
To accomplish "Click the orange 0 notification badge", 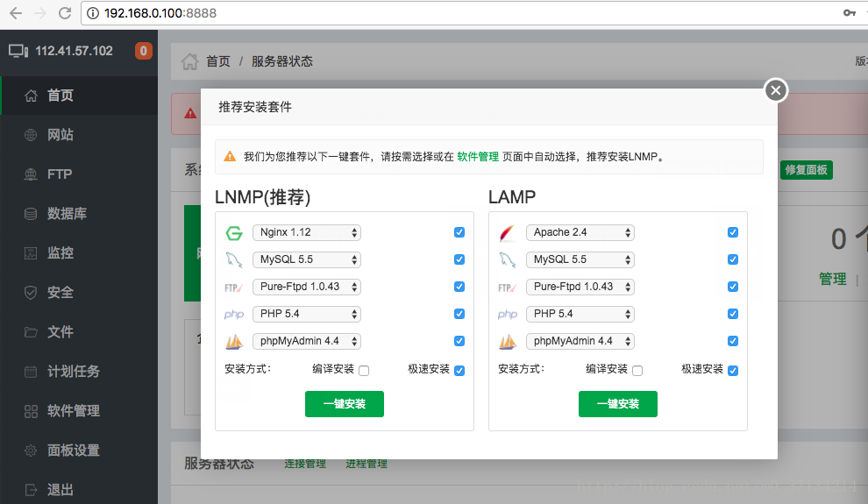I will click(x=144, y=51).
